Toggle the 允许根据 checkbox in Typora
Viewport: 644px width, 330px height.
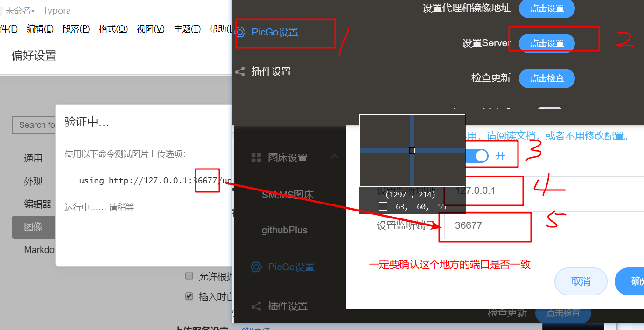click(189, 276)
